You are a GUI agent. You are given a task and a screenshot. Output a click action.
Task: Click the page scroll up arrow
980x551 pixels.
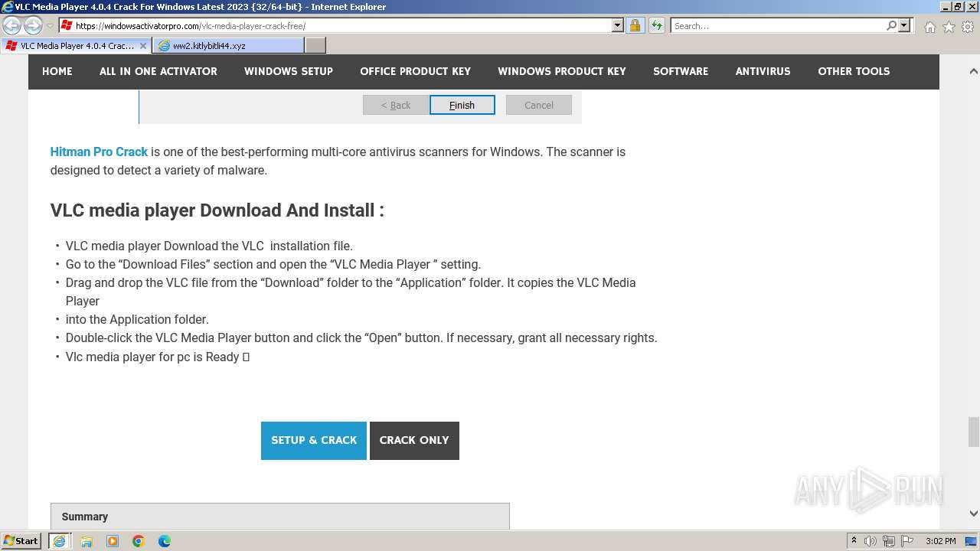click(x=974, y=71)
